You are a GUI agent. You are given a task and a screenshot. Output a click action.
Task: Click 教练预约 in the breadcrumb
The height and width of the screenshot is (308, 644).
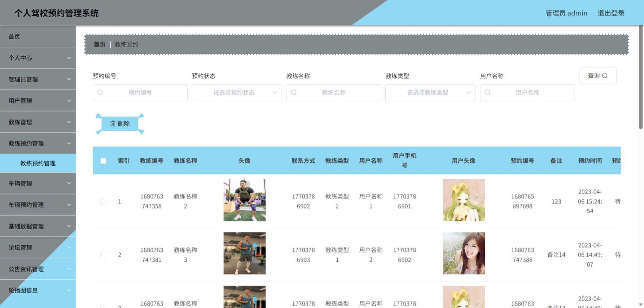(x=127, y=45)
